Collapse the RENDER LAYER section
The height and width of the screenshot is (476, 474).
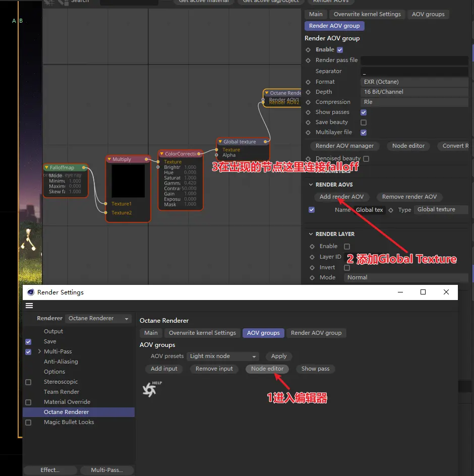pos(311,234)
